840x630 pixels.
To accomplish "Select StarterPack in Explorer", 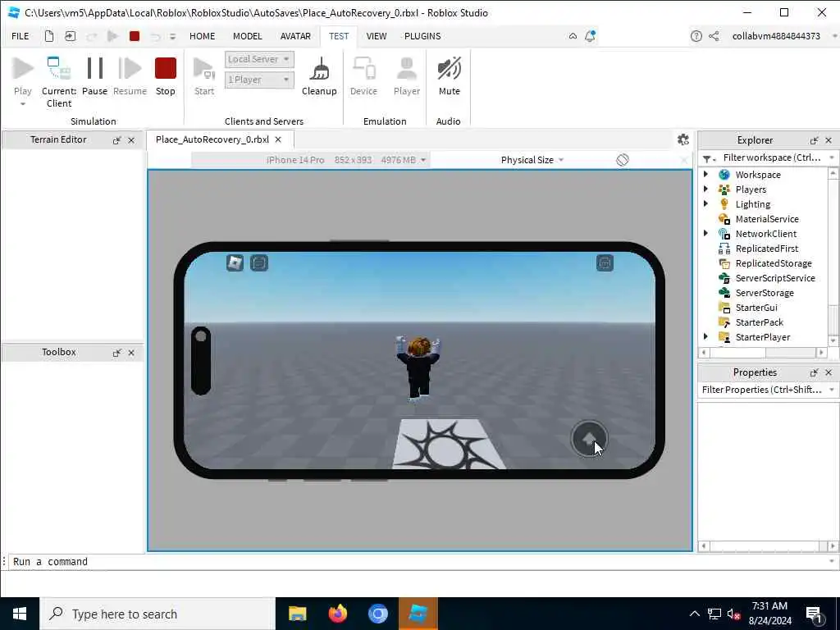I will (759, 322).
